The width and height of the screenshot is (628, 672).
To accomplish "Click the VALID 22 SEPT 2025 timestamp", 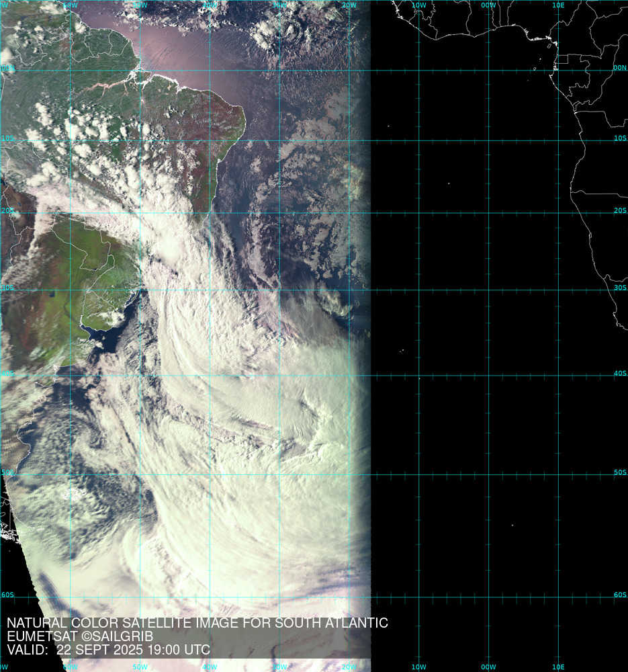I will pyautogui.click(x=108, y=650).
